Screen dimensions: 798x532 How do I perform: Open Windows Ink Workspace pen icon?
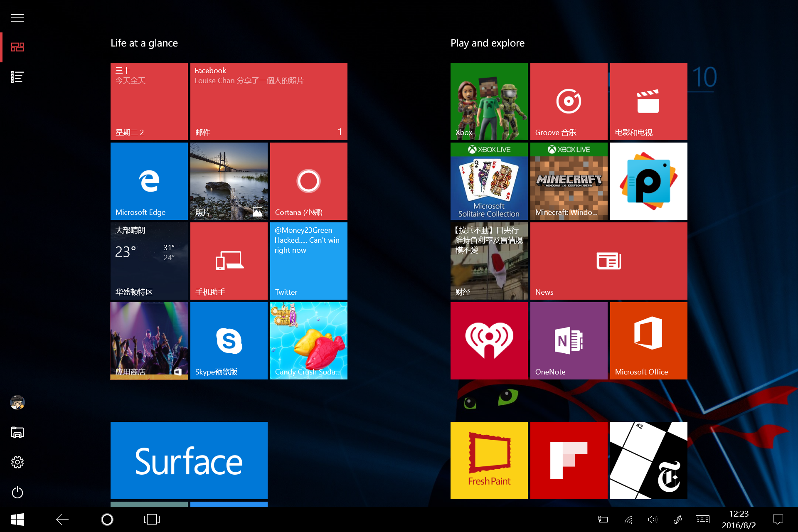[677, 520]
